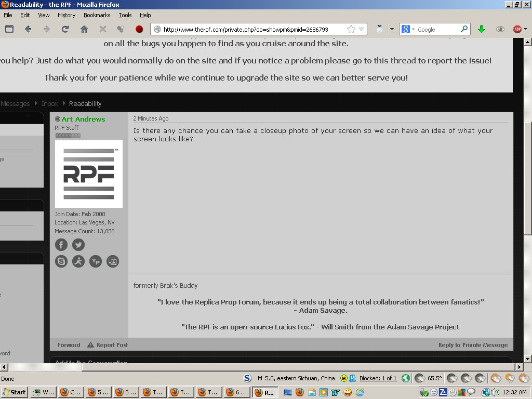Viewport: 532px width, 399px height.
Task: Forward this private message
Action: coord(69,345)
